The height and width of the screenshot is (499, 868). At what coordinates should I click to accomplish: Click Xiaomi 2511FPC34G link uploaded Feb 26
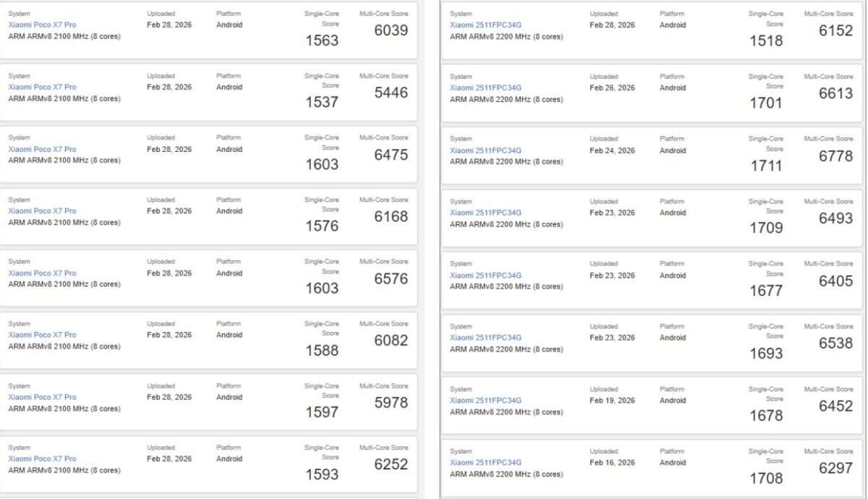485,88
